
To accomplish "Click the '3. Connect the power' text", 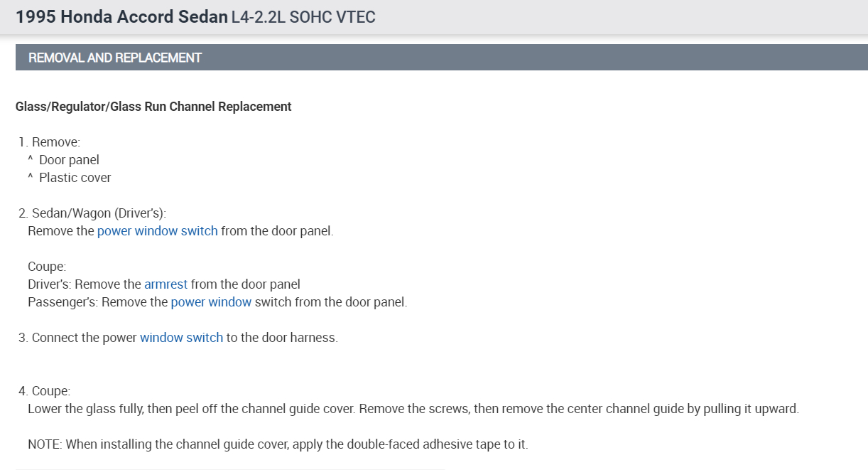I will click(x=78, y=338).
